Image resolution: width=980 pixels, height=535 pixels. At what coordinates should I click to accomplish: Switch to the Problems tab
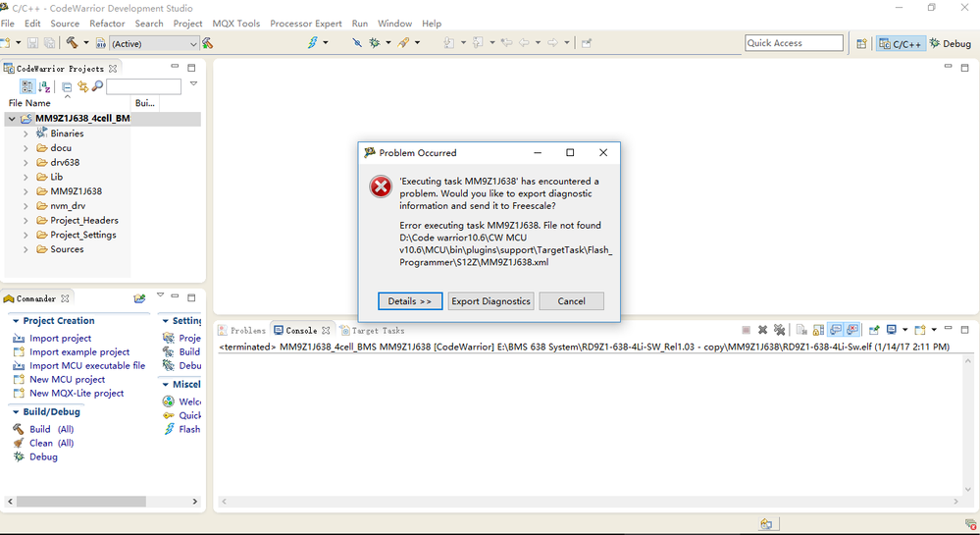pyautogui.click(x=242, y=331)
